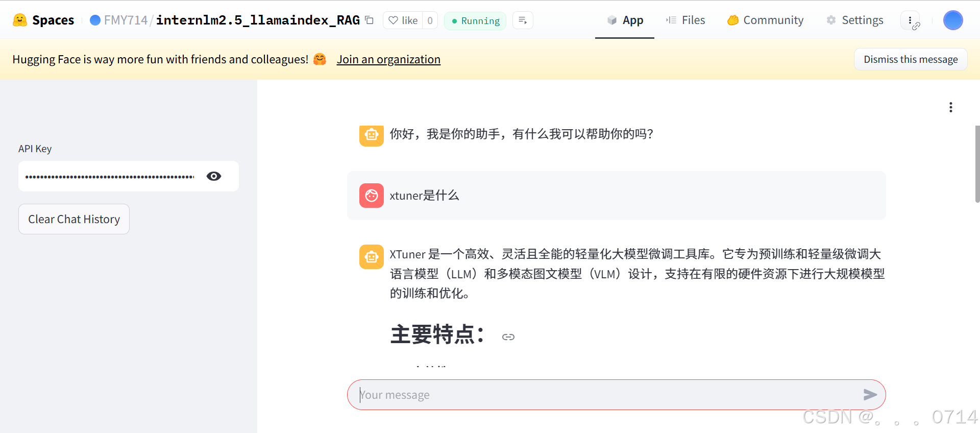Click Join an organization link
Viewport: 980px width, 433px height.
pos(388,59)
